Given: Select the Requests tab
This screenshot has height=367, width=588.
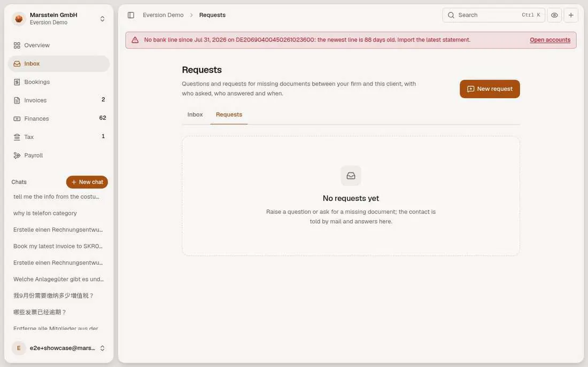Looking at the screenshot, I should point(229,115).
